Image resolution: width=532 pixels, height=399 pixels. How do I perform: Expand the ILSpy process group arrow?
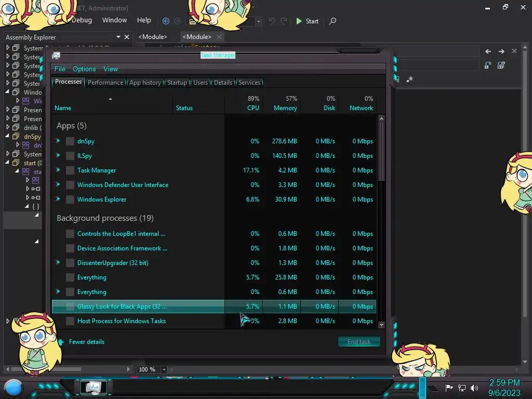tap(58, 155)
